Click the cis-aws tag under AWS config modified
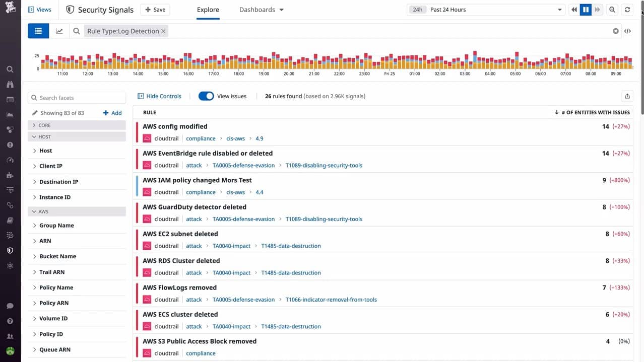 point(235,138)
